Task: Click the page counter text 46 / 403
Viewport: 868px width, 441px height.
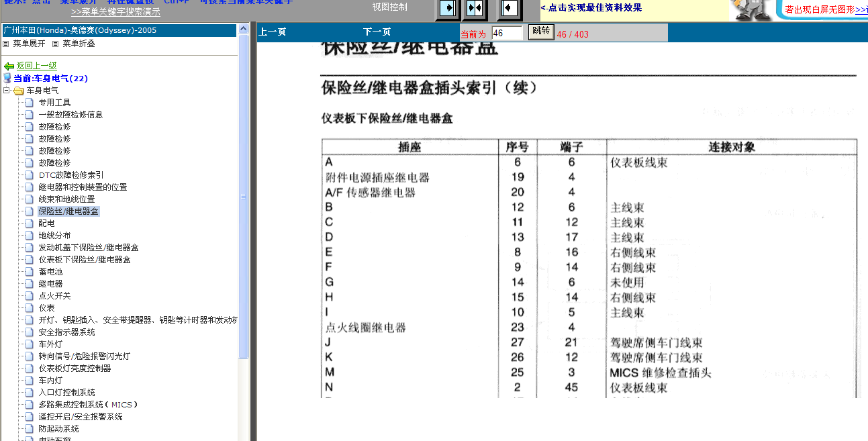Action: point(573,34)
